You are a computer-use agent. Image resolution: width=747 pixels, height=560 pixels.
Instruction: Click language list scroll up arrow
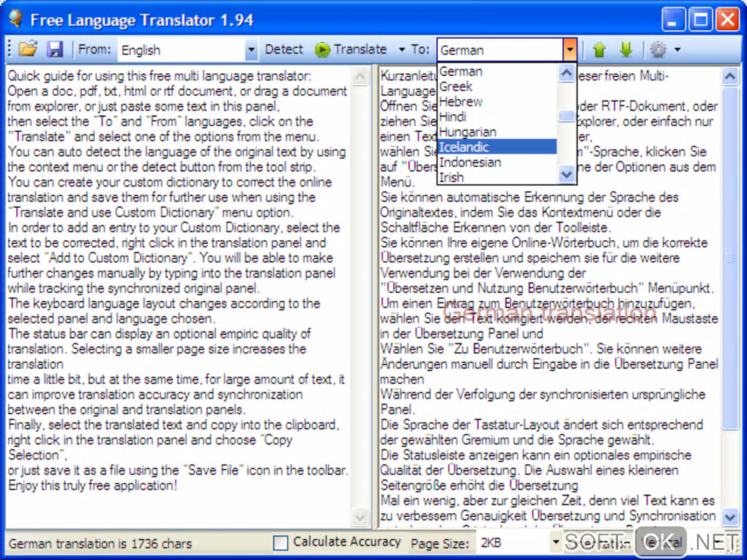point(566,73)
